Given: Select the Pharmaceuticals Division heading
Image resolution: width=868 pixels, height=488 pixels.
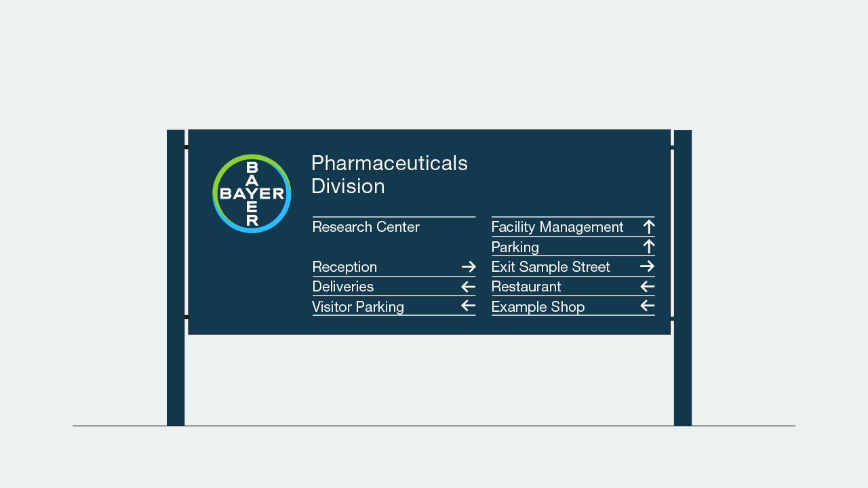Looking at the screenshot, I should coord(389,175).
